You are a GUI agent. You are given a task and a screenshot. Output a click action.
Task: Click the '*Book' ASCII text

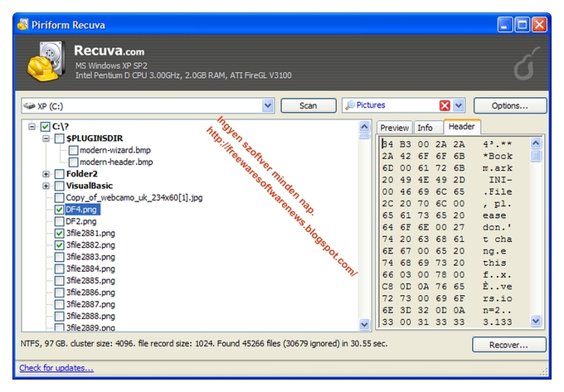pos(498,157)
